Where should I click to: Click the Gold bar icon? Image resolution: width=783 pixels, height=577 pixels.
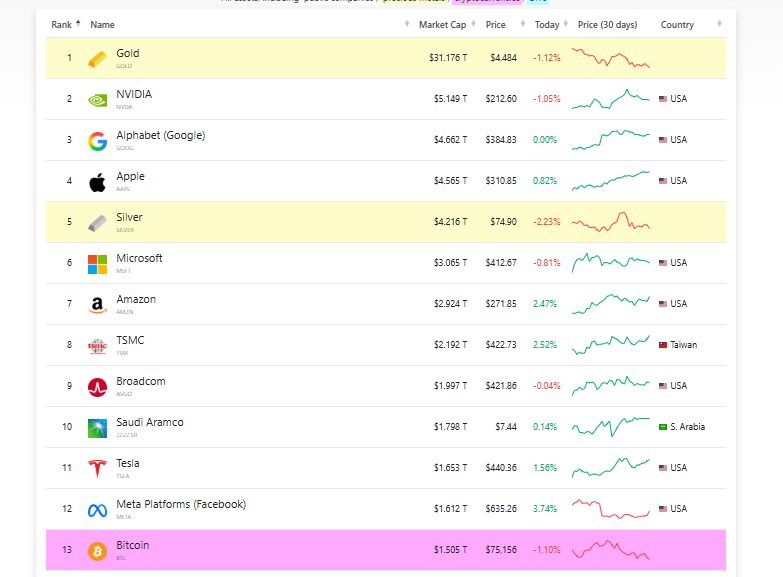tap(97, 59)
